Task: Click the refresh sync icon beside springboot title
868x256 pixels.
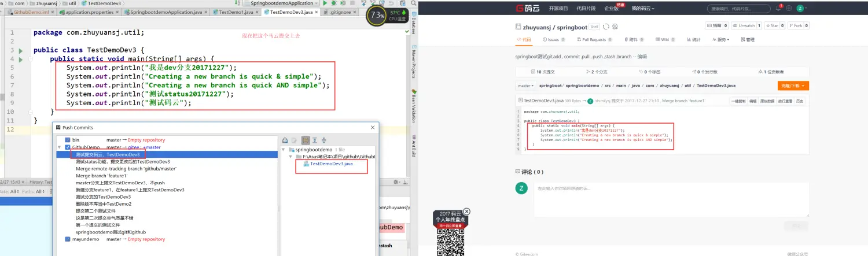Action: click(606, 27)
